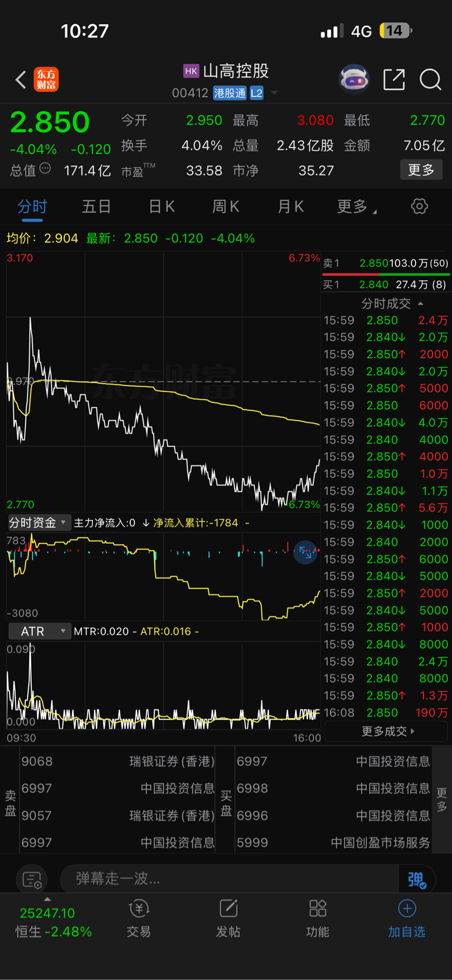
Task: Open the search magnifier icon
Action: [x=430, y=79]
